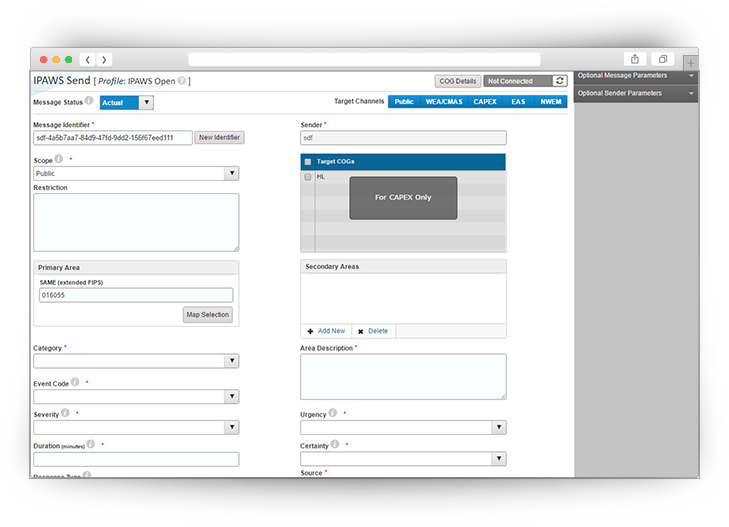Check the HL target COG checkbox

[x=307, y=177]
